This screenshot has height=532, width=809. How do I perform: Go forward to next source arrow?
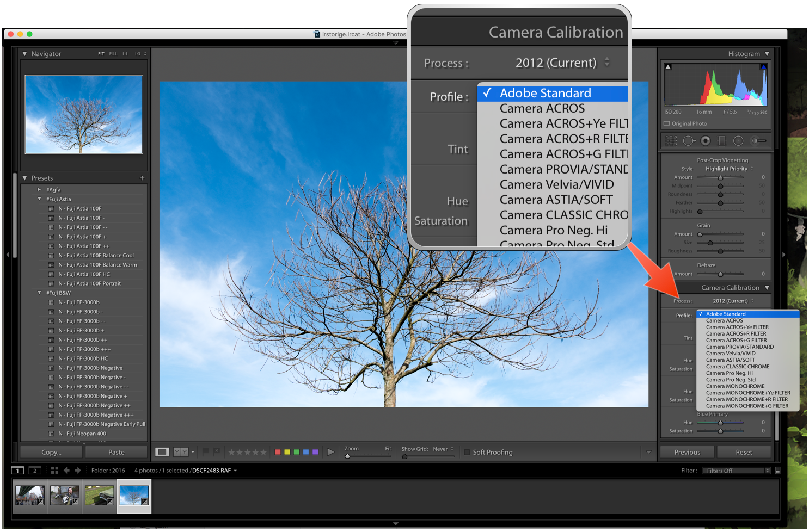78,471
